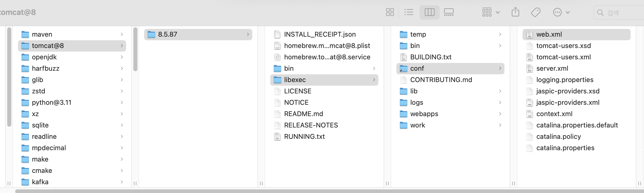Click the version column vertical scrollbar

coord(135,49)
